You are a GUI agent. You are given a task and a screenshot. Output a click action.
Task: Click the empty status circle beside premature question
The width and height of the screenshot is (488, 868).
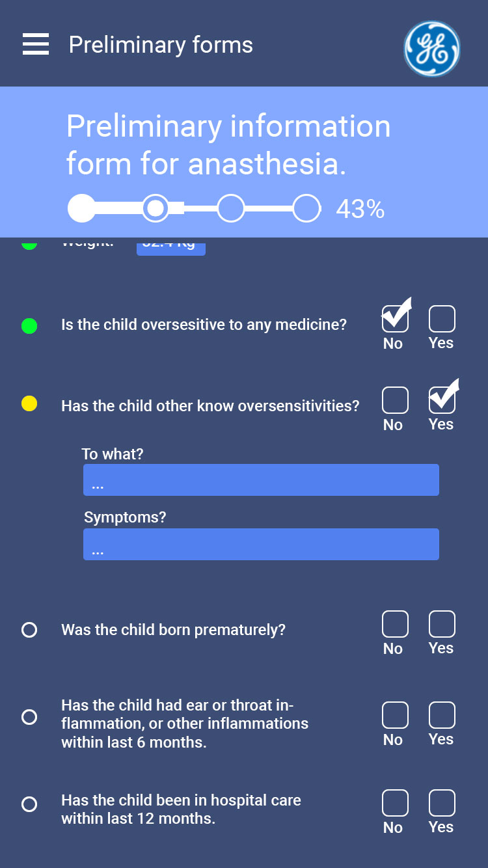click(29, 630)
